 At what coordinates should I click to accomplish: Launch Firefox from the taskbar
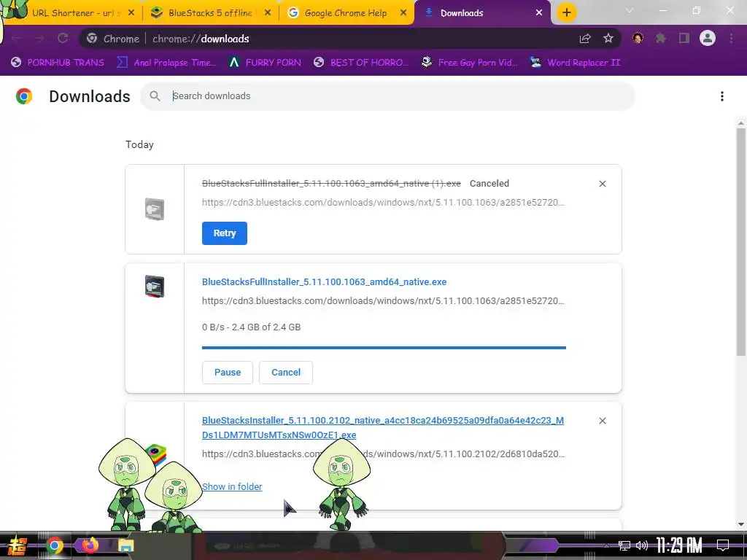click(x=90, y=545)
